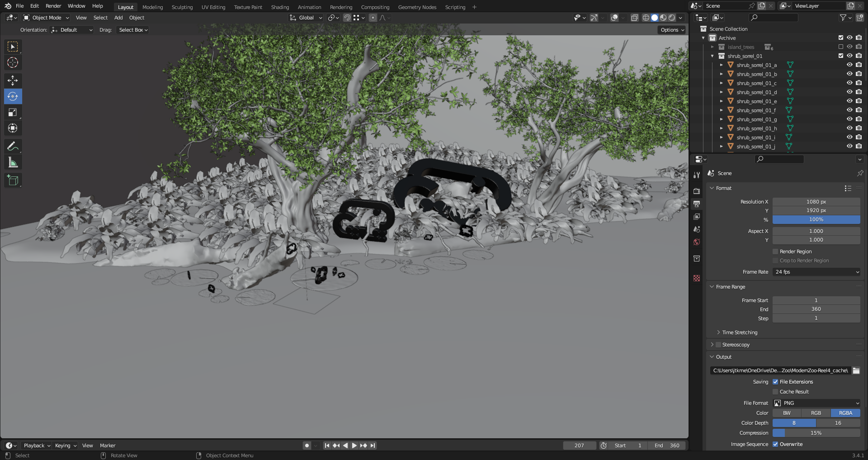The width and height of the screenshot is (868, 460).
Task: Select the Scale tool
Action: tap(13, 112)
